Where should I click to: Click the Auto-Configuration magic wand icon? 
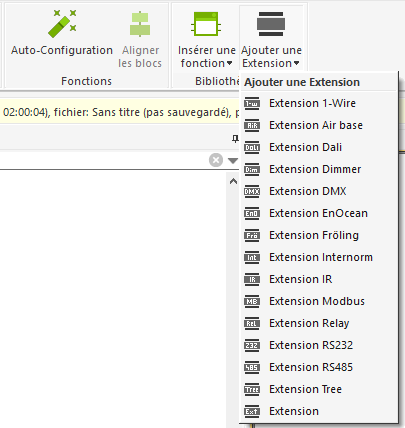62,24
